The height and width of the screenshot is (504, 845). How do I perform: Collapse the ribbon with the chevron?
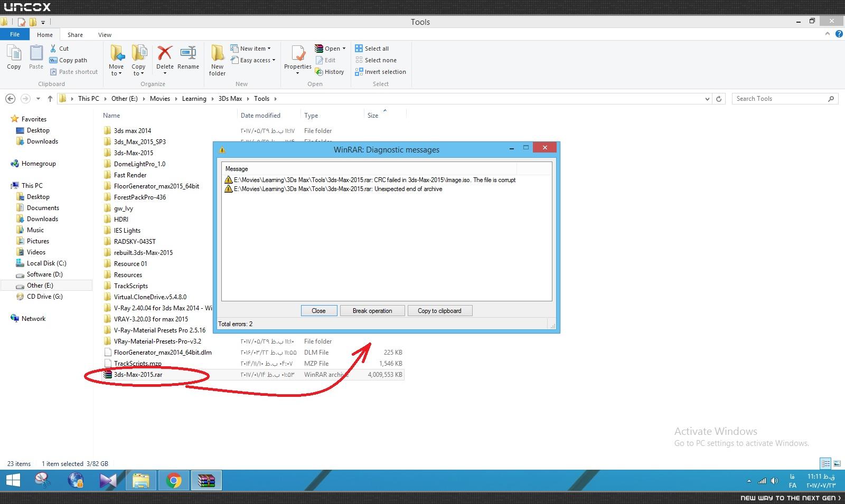(x=827, y=34)
